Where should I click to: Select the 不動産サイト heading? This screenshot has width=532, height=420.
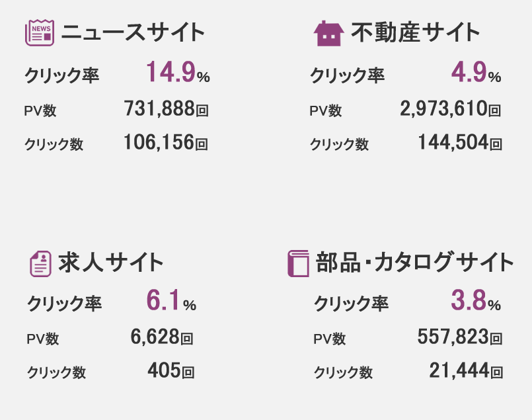point(415,32)
